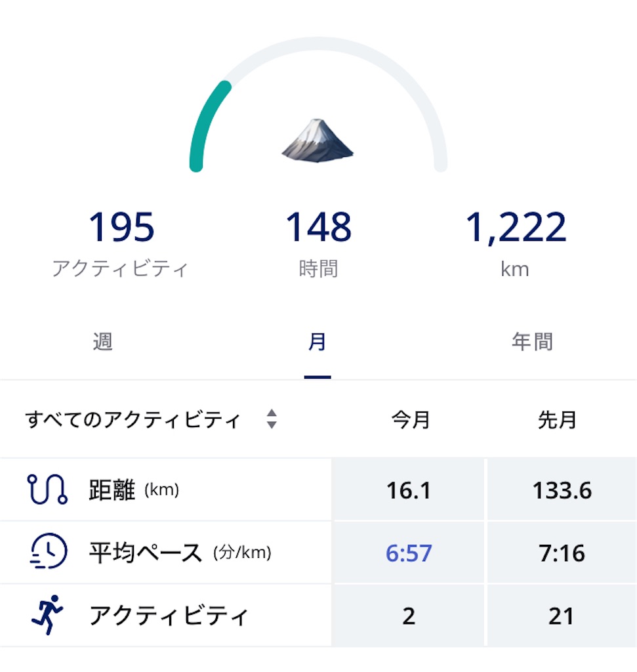
Task: Click the running figure activity icon
Action: click(47, 614)
